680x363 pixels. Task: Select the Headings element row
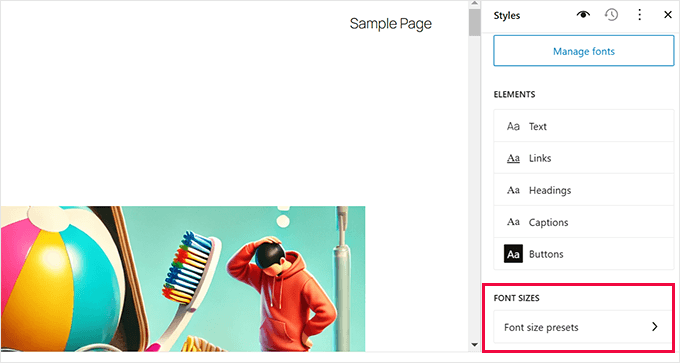click(584, 190)
